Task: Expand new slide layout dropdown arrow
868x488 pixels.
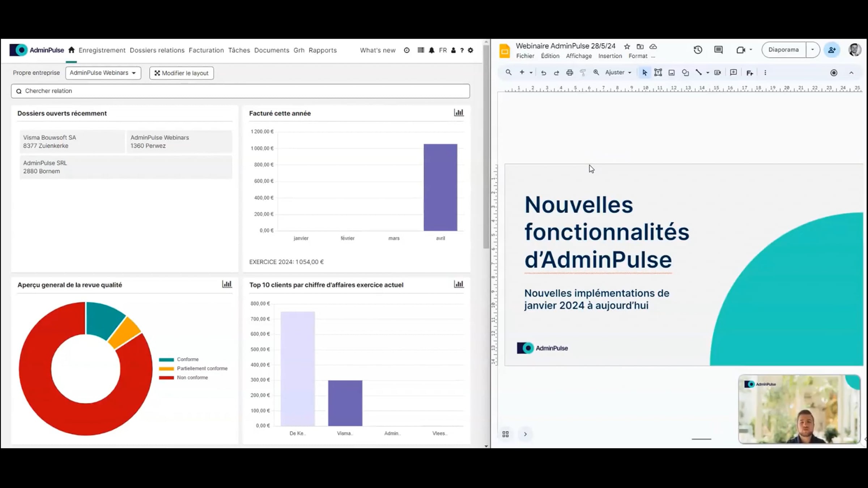Action: [531, 73]
